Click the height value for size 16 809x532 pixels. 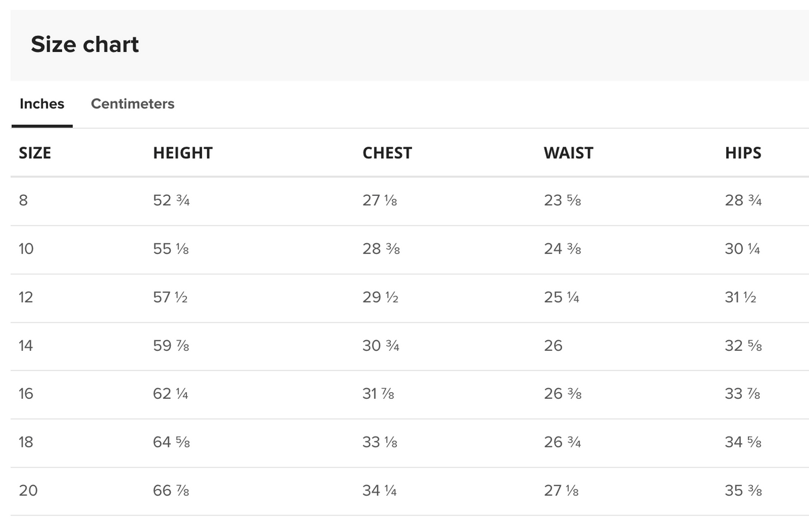(170, 394)
